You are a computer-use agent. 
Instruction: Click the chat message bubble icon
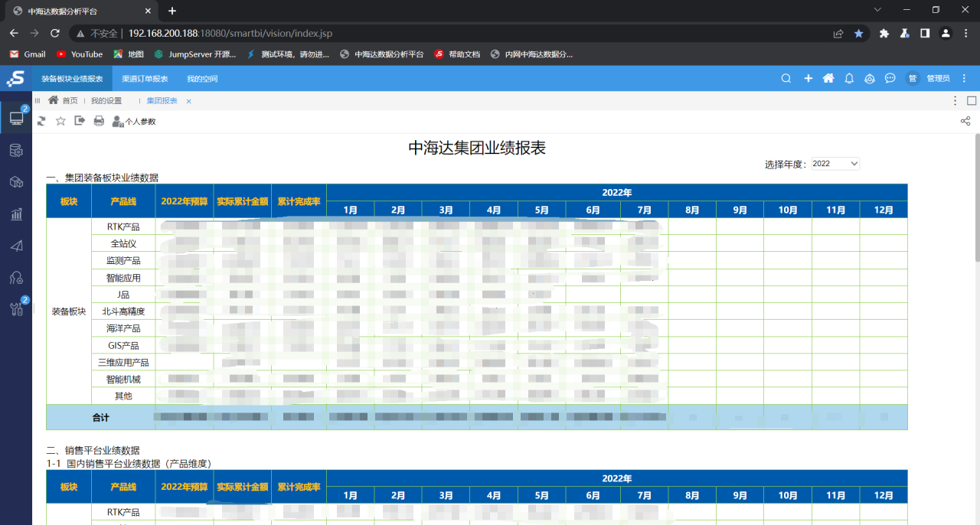[x=890, y=78]
